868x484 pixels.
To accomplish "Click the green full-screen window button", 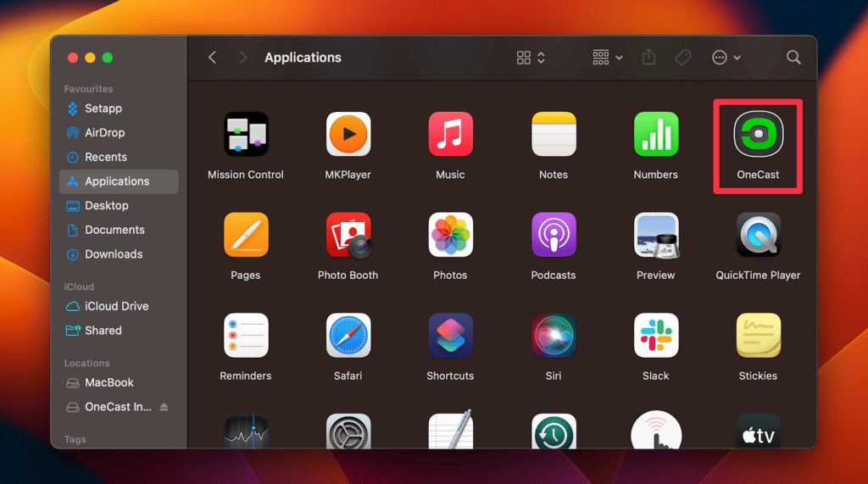I will point(108,58).
